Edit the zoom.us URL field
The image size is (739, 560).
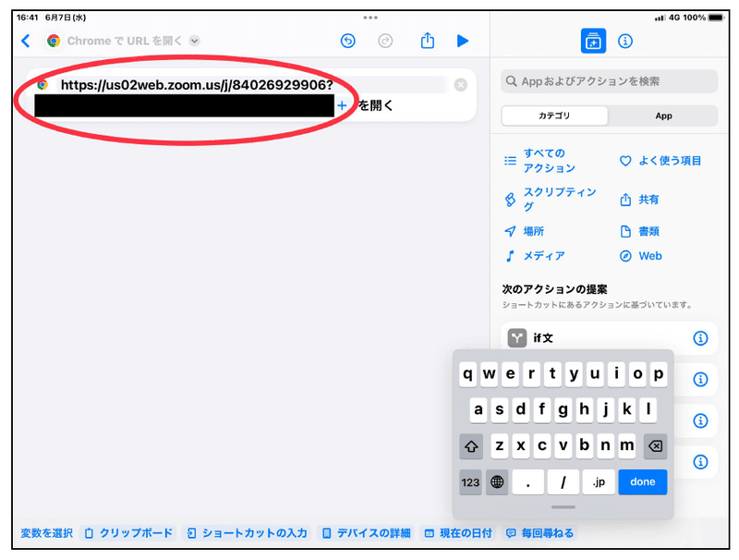pyautogui.click(x=197, y=85)
